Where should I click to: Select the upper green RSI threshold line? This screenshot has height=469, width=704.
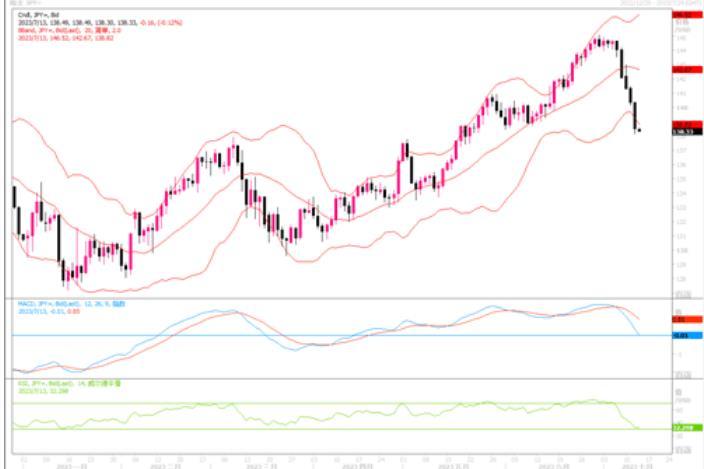pyautogui.click(x=300, y=403)
